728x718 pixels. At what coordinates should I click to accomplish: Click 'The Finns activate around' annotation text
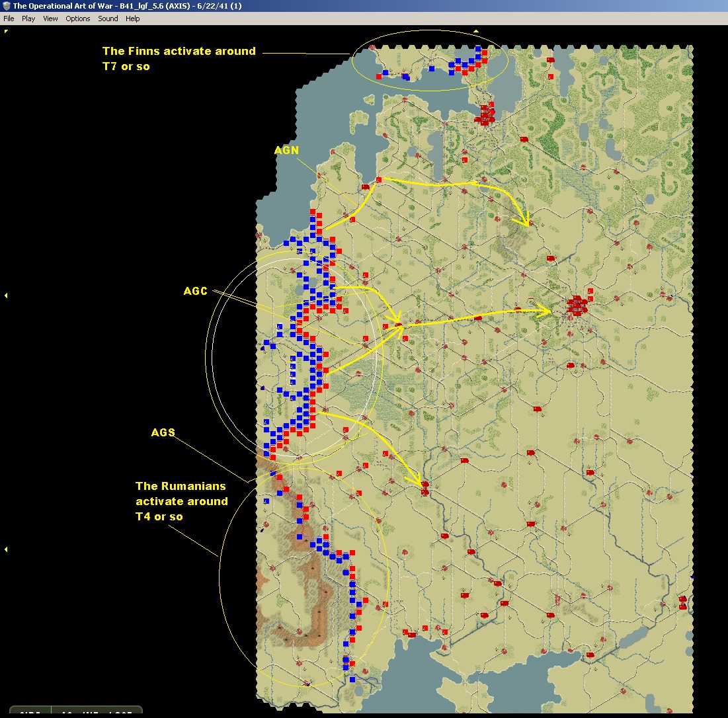pyautogui.click(x=179, y=51)
